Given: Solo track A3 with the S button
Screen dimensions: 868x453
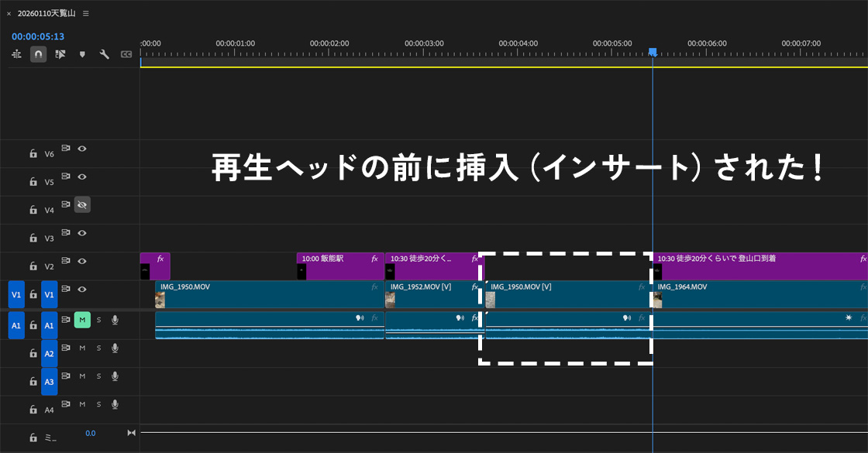Looking at the screenshot, I should coord(98,376).
